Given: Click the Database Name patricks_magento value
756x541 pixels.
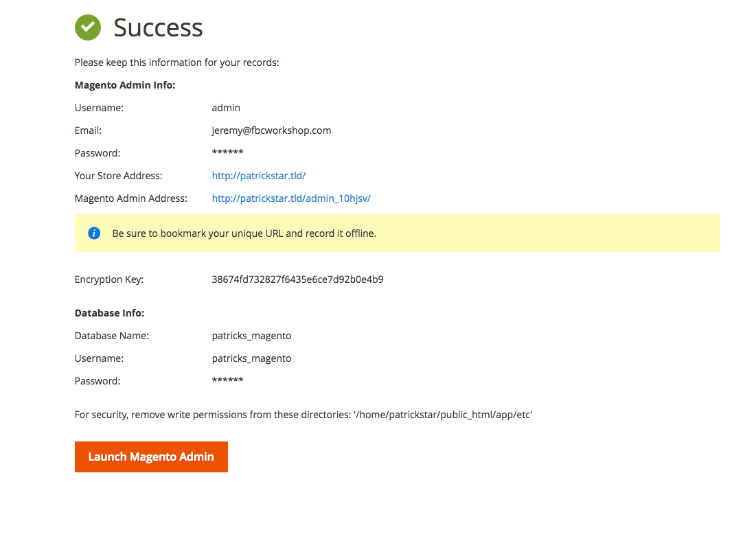Looking at the screenshot, I should (251, 335).
